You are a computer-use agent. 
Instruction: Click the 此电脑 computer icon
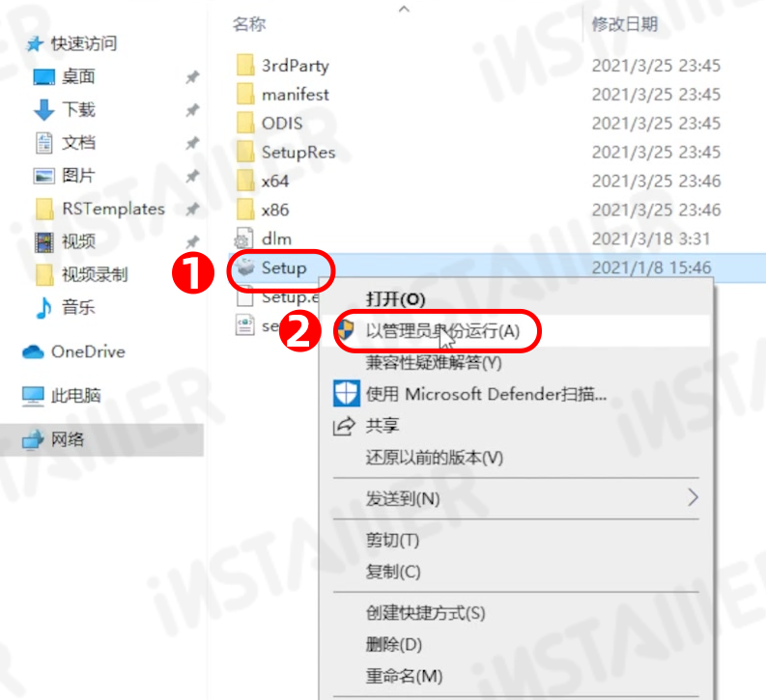click(x=33, y=396)
